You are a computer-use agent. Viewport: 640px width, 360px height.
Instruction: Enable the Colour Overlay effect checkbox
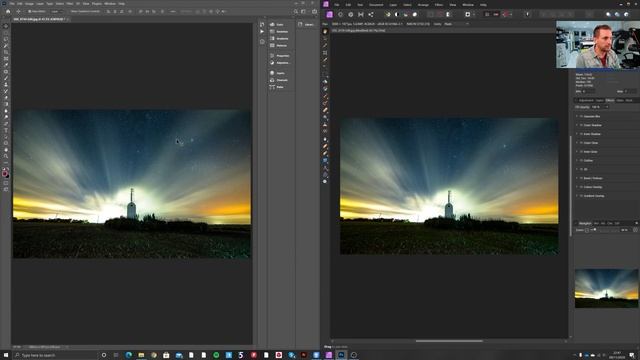581,187
